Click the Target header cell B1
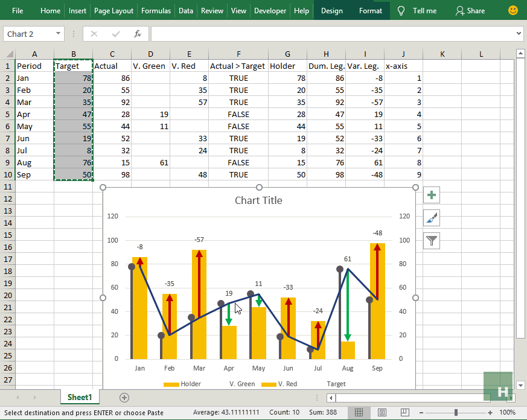 pos(73,66)
